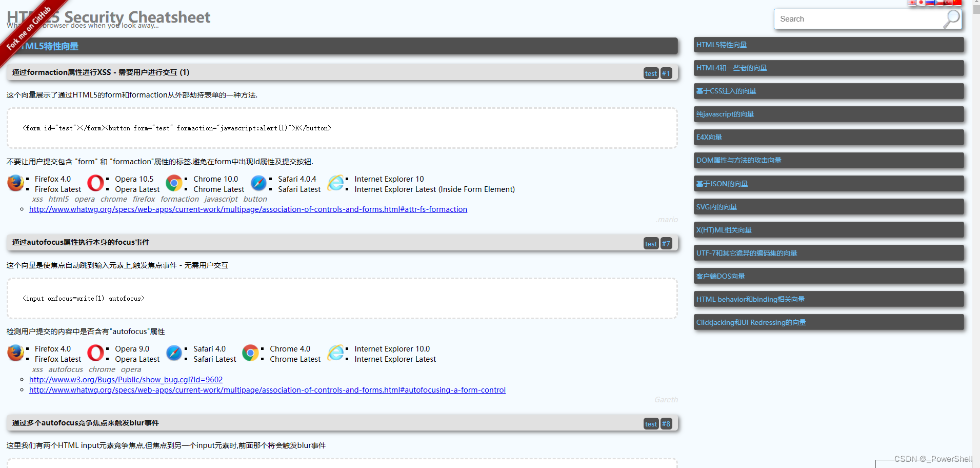Click the Opera icon next to Opera 9.0
Screen dimensions: 980x468
95,353
